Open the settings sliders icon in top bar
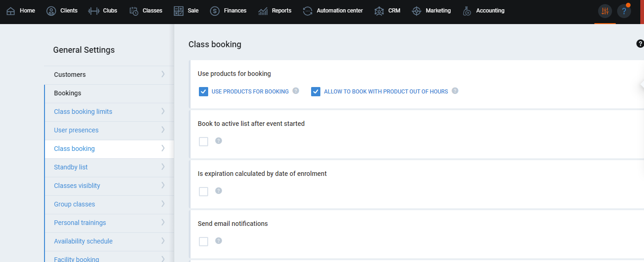644x262 pixels. point(605,11)
